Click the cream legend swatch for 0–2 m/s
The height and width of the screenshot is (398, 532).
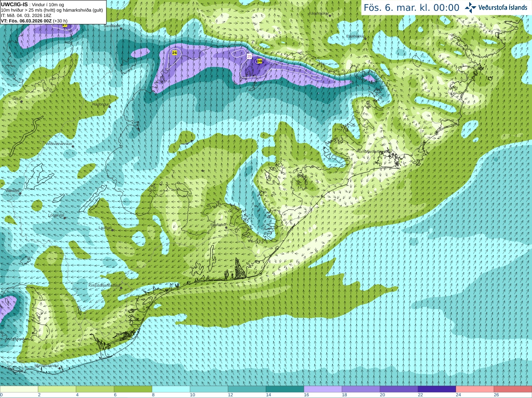tap(19, 389)
